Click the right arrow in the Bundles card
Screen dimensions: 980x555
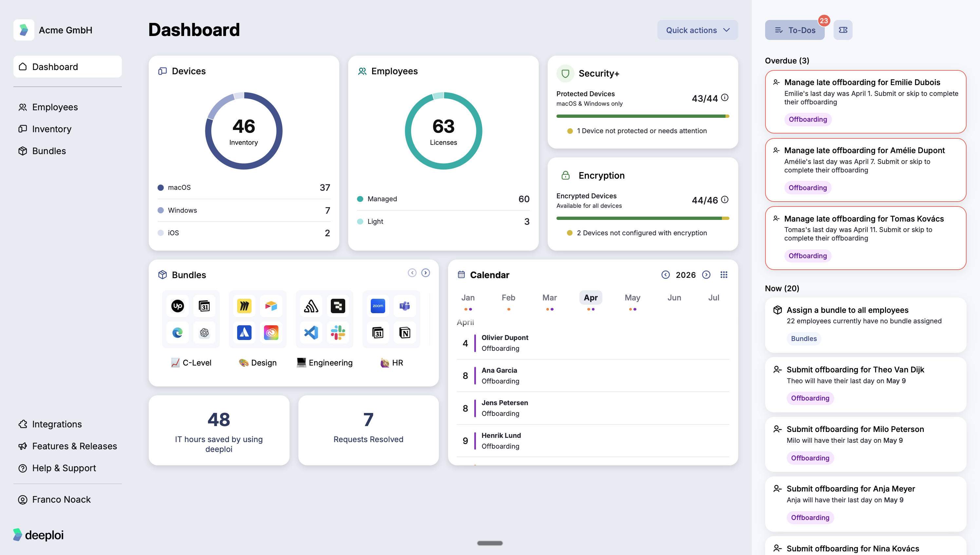(426, 273)
